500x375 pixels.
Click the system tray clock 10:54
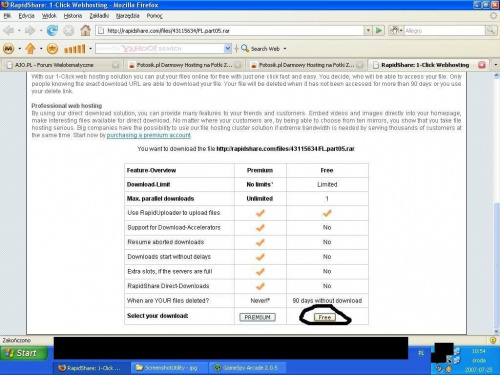pos(479,351)
